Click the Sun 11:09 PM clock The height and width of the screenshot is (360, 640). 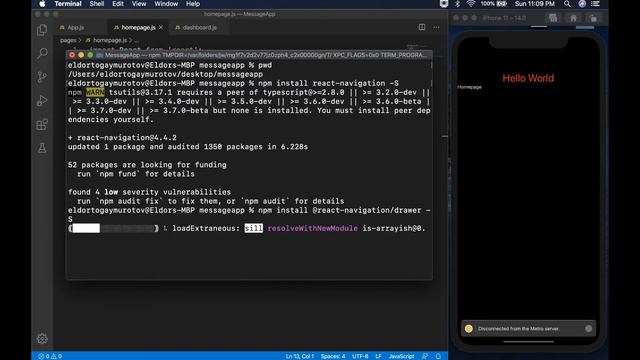click(x=535, y=4)
